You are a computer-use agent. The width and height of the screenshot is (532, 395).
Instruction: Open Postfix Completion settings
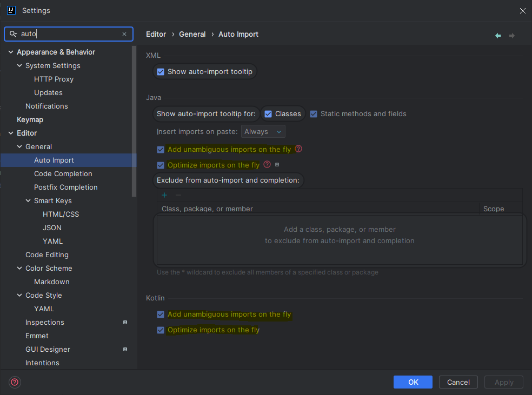[x=66, y=187]
